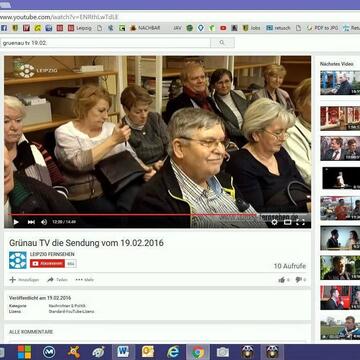Focus the YouTube search field
Image resolution: width=360 pixels, height=360 pixels.
(x=105, y=43)
